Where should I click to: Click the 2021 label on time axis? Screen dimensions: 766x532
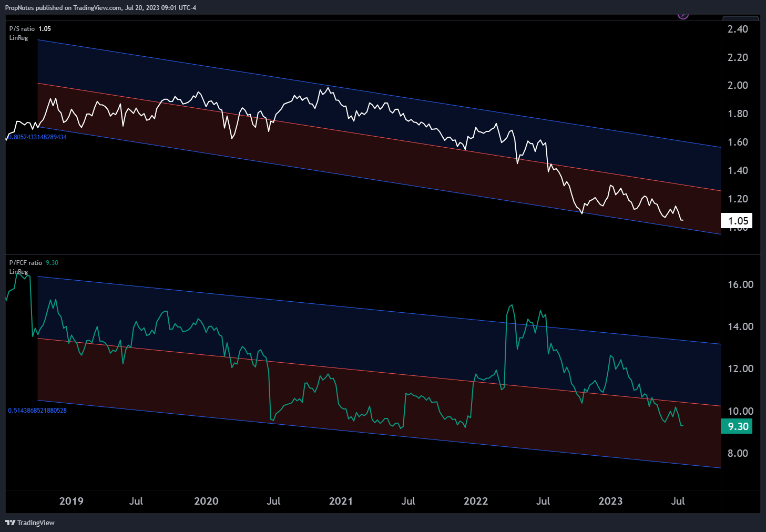point(341,501)
